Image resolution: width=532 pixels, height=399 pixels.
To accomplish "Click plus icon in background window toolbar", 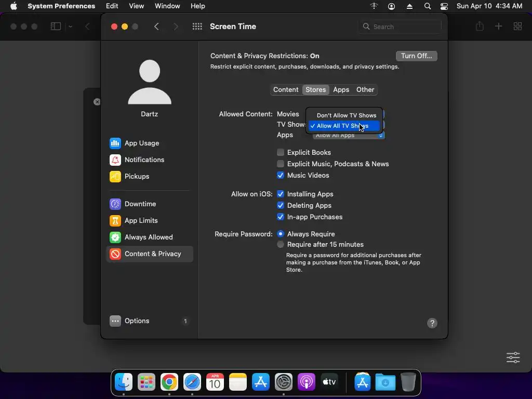I will pos(498,26).
